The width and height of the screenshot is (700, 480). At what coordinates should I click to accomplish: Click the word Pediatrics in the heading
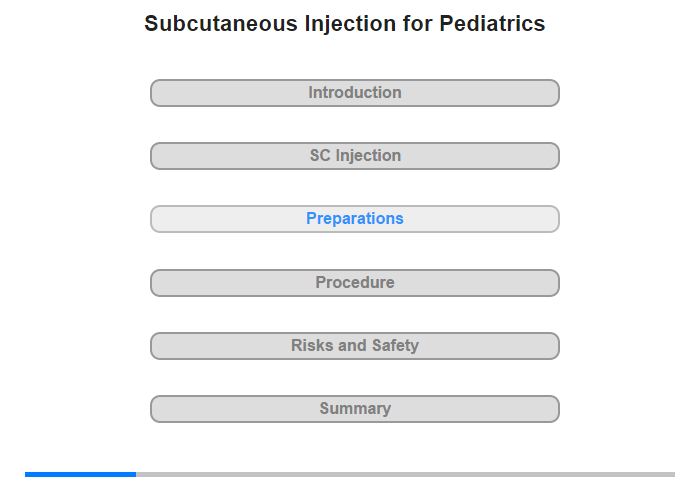(492, 24)
